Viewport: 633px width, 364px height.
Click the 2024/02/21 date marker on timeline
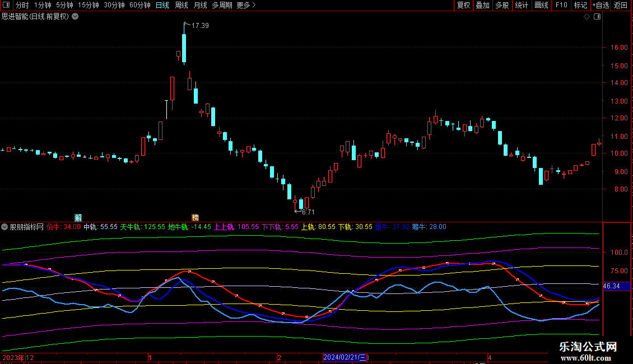[x=344, y=357]
